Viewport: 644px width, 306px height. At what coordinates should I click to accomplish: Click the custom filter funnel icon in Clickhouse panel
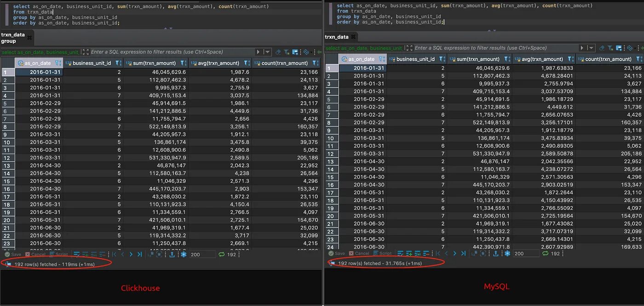point(287,52)
